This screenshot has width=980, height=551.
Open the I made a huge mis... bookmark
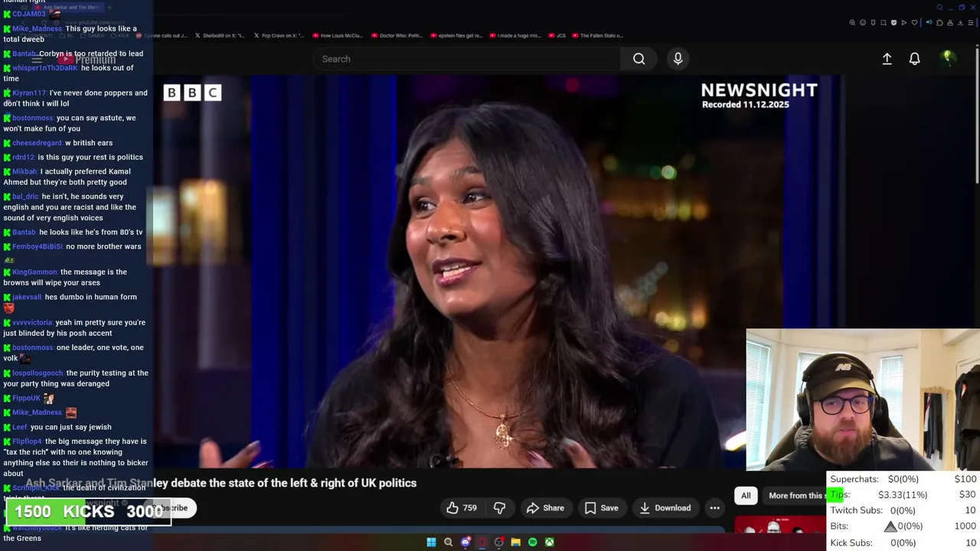[x=515, y=35]
